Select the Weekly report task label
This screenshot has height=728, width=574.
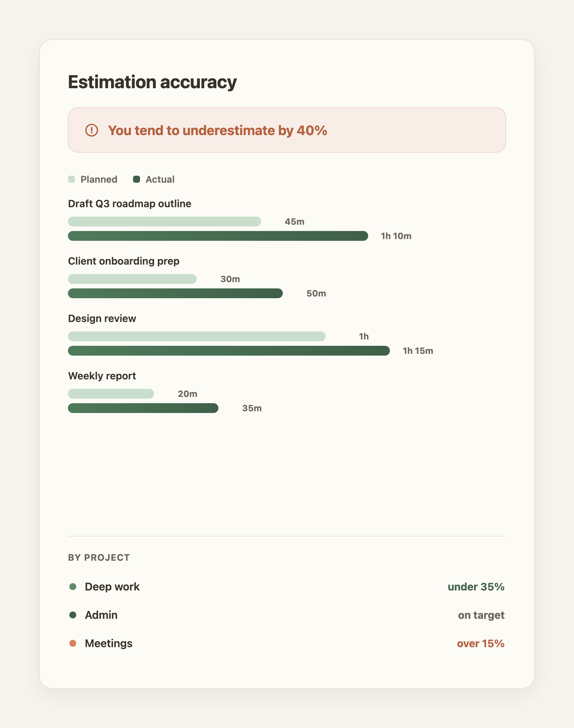[102, 376]
